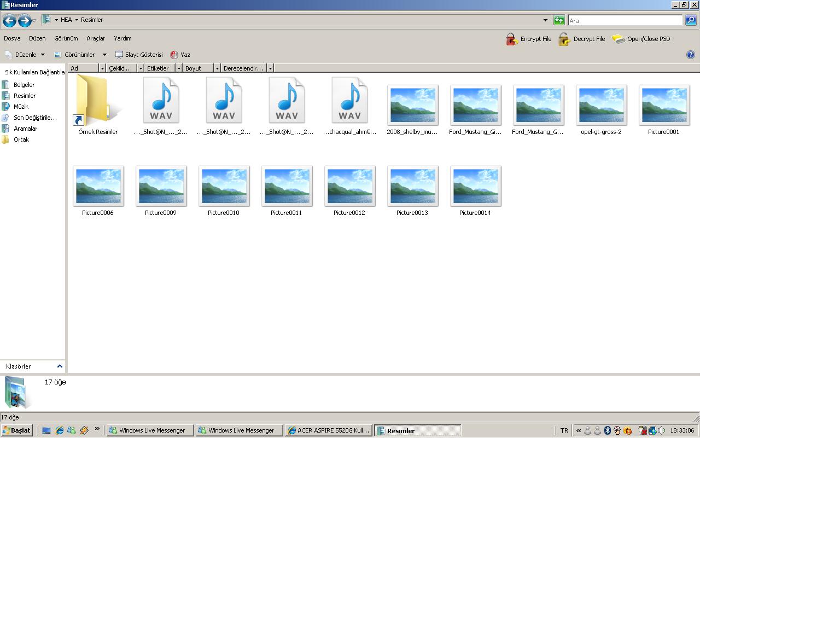
Task: Expand the HEA breadcrumb arrow
Action: [77, 20]
